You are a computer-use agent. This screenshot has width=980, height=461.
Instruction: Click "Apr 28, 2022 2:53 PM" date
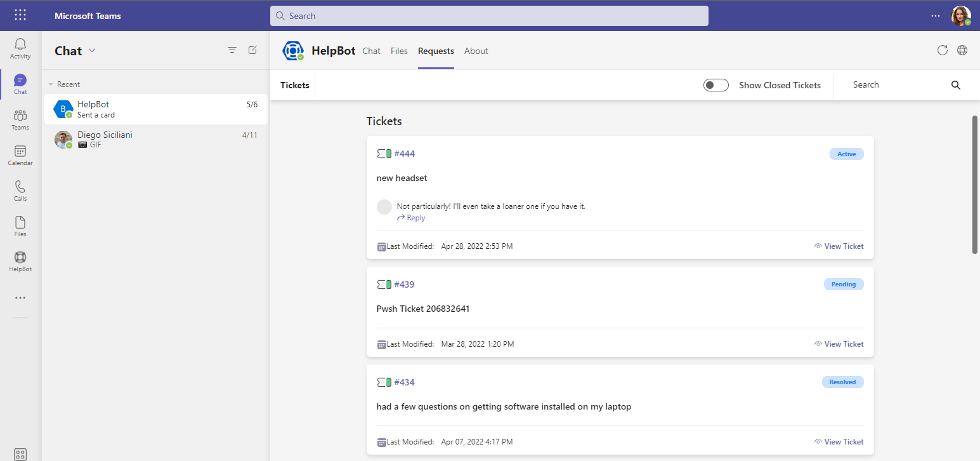[476, 246]
